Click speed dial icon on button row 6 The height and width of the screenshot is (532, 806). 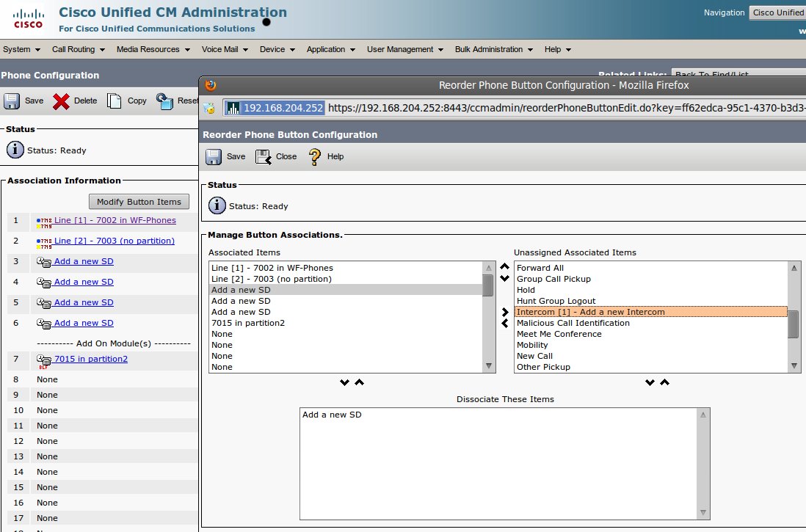click(x=44, y=324)
